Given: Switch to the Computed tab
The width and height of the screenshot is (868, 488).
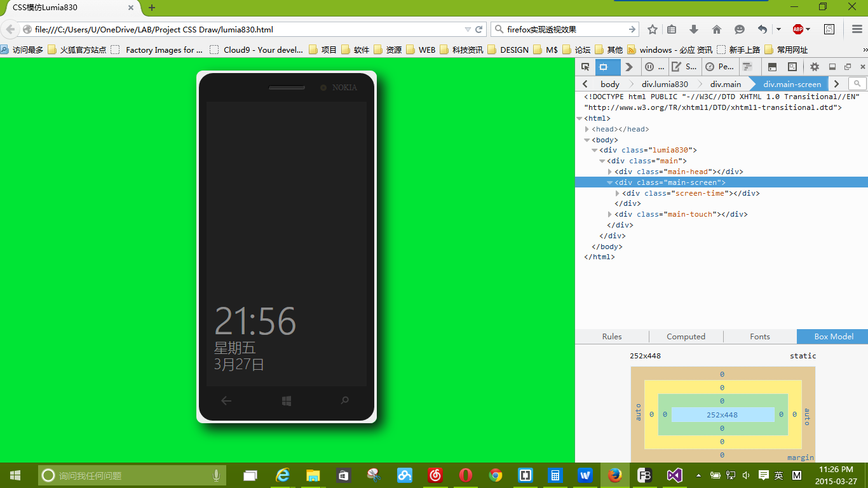Looking at the screenshot, I should point(686,337).
